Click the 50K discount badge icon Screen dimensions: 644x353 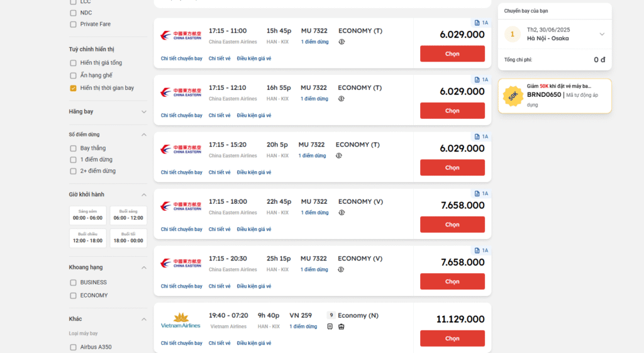513,96
